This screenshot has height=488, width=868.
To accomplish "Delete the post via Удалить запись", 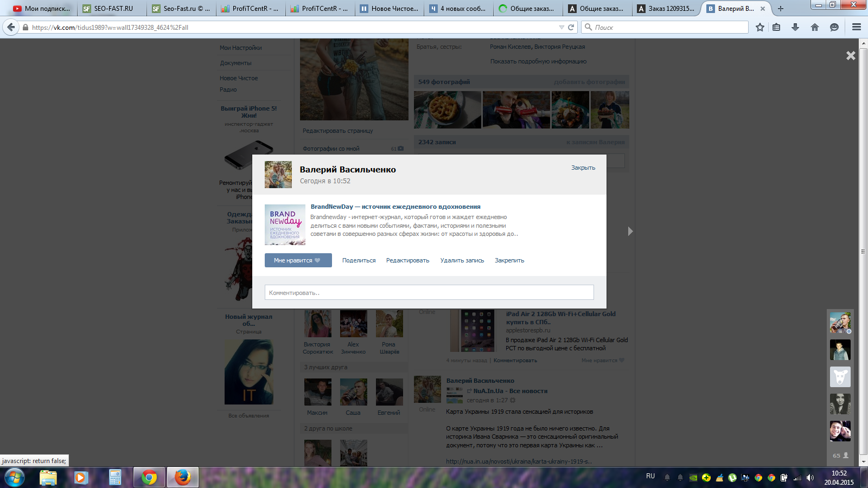I will pos(462,260).
